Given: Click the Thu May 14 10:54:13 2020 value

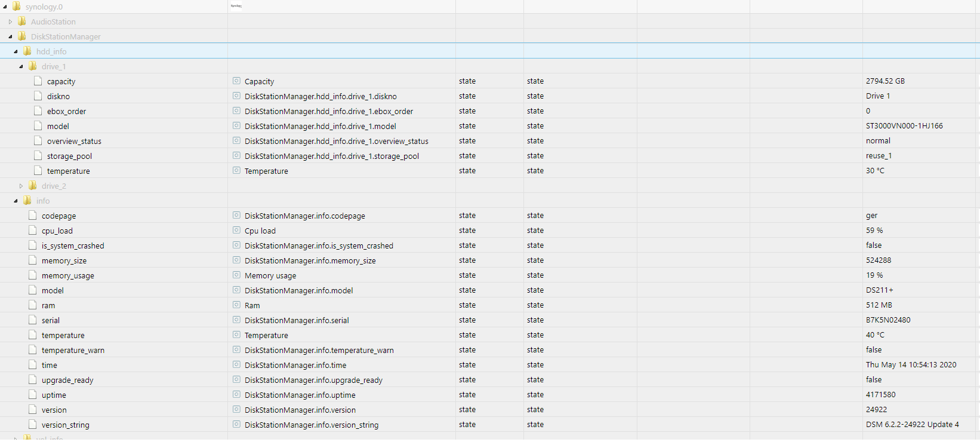Looking at the screenshot, I should click(x=911, y=364).
